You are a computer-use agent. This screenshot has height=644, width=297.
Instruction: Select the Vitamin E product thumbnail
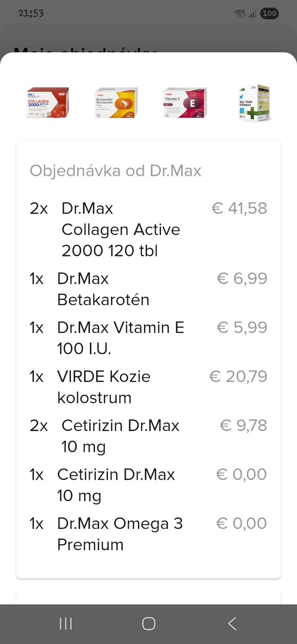coord(185,103)
